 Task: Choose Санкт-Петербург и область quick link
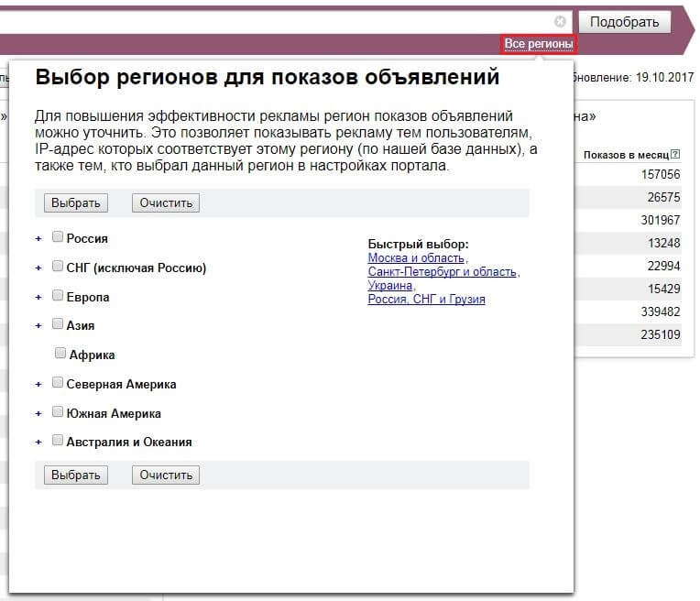443,272
